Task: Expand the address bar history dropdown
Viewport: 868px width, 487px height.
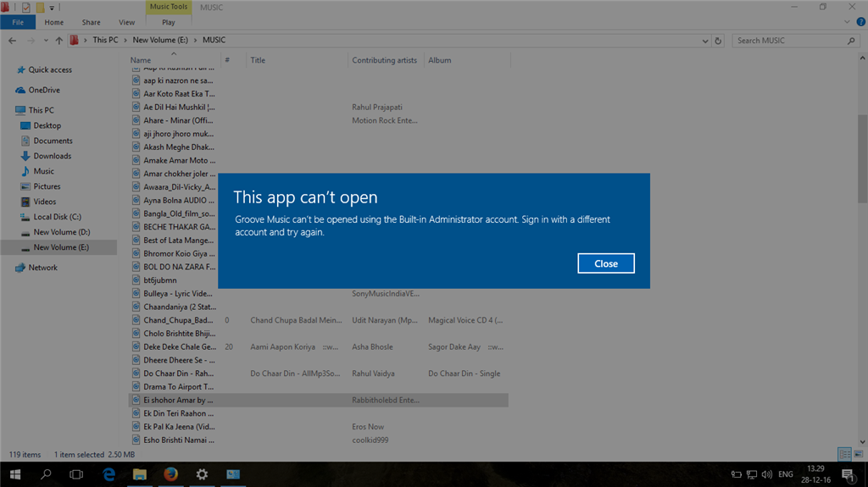Action: pos(704,41)
